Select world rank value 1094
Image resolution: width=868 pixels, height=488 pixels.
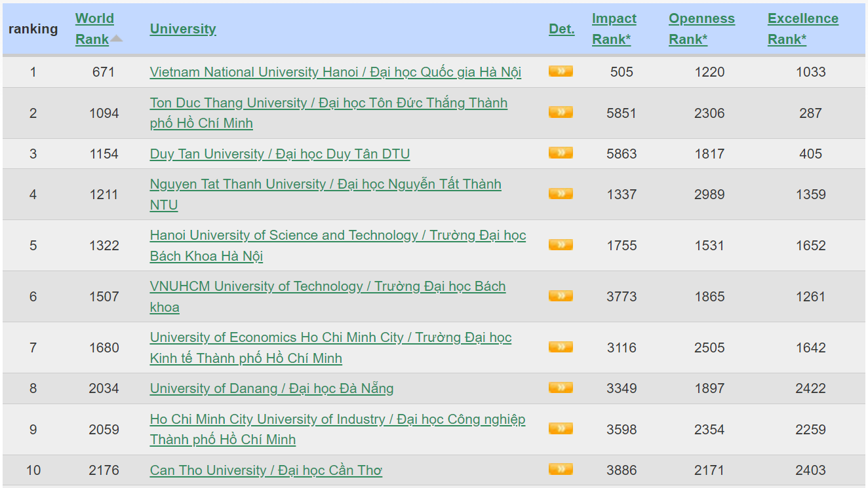(x=104, y=113)
